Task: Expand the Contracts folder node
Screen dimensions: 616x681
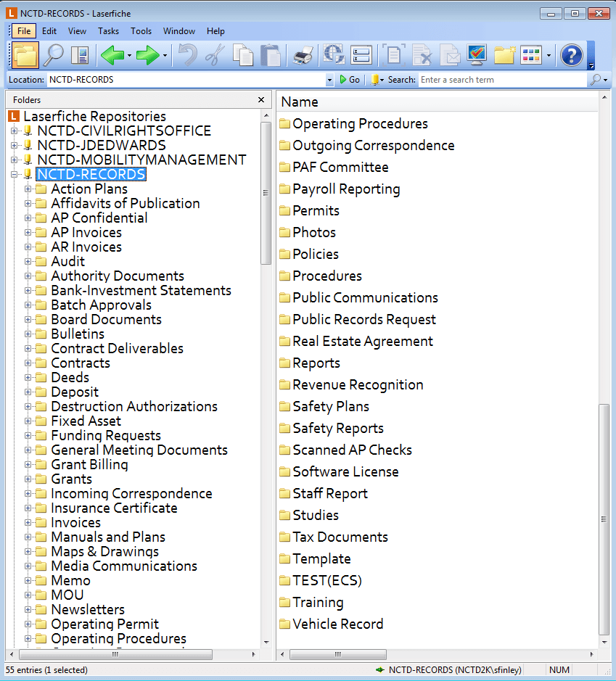Action: click(x=28, y=363)
